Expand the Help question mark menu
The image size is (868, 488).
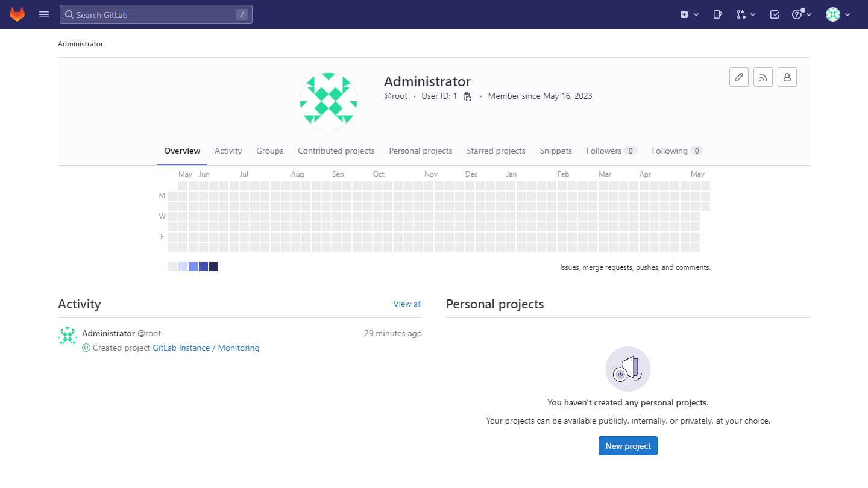coord(802,14)
